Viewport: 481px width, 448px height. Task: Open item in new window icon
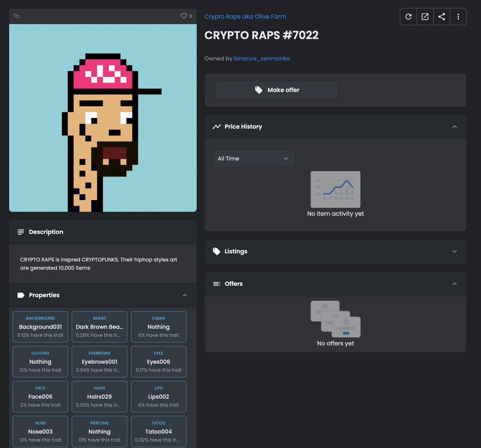(x=425, y=17)
